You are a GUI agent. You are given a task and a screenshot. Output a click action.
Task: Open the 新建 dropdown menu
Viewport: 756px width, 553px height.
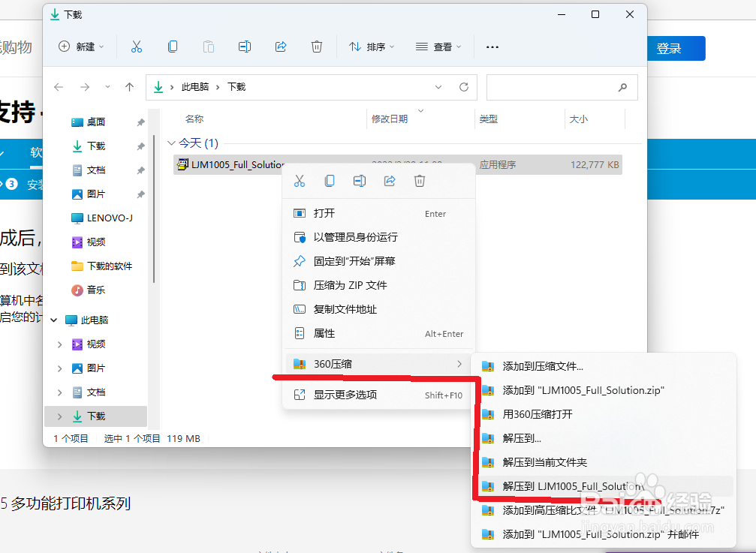pyautogui.click(x=81, y=47)
